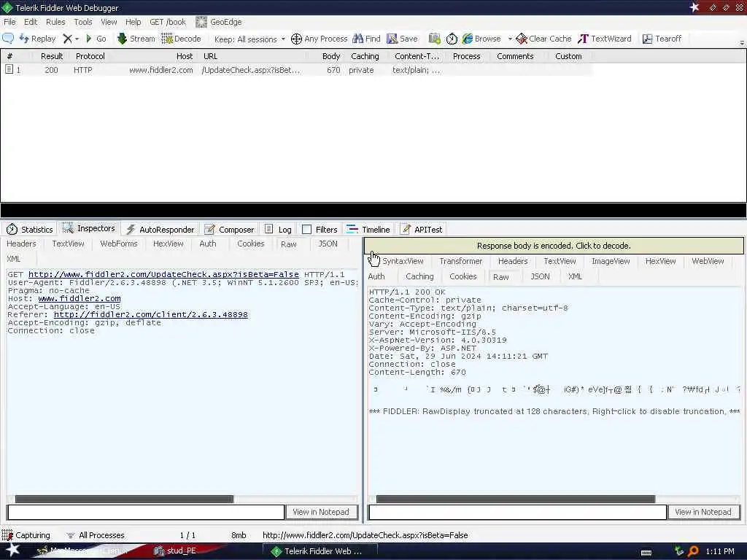Viewport: 747px width, 560px height.
Task: Toggle the Filters tab checkbox
Action: (307, 230)
